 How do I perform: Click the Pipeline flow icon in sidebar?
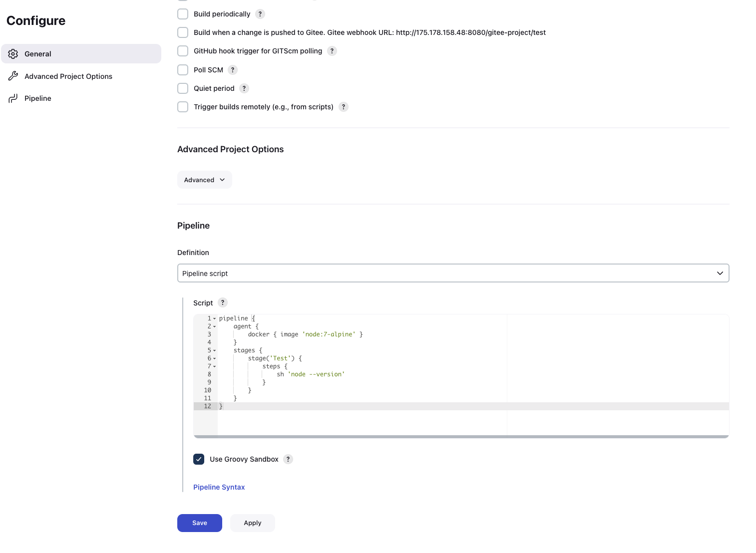13,98
